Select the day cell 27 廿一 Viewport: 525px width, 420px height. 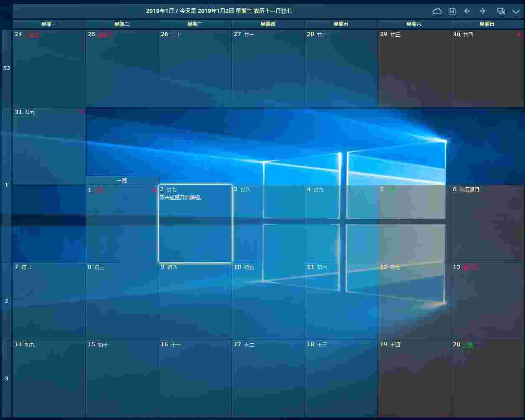268,68
